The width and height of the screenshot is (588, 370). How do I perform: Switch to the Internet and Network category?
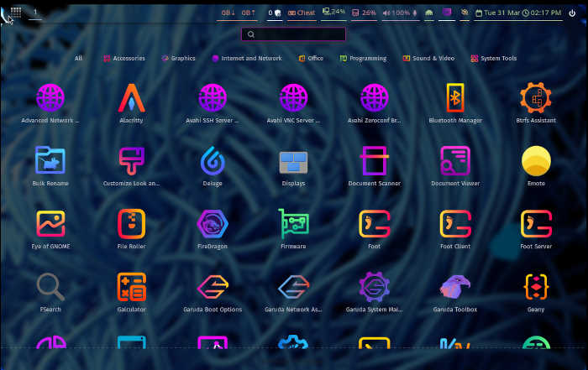coord(247,59)
